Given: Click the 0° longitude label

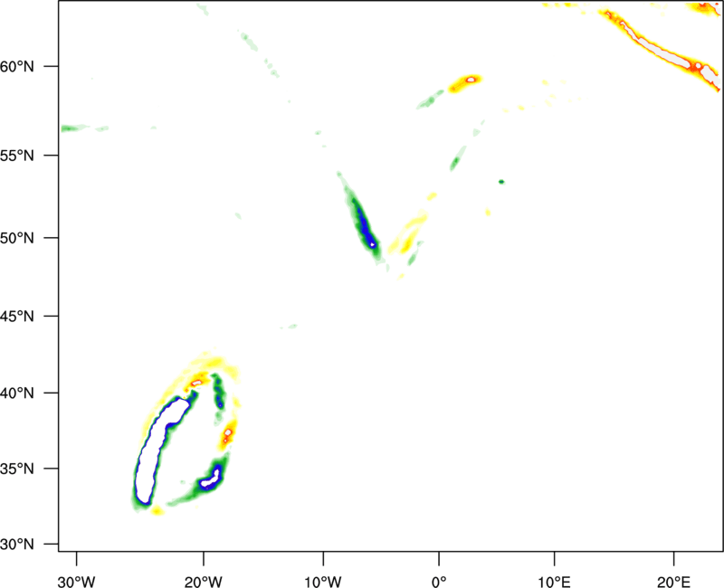Looking at the screenshot, I should (439, 582).
